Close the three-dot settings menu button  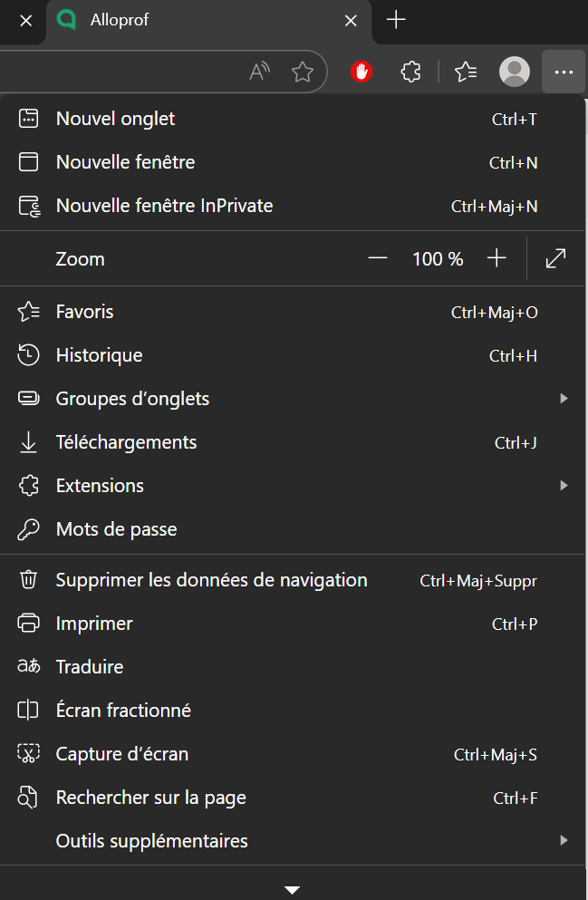pos(564,72)
